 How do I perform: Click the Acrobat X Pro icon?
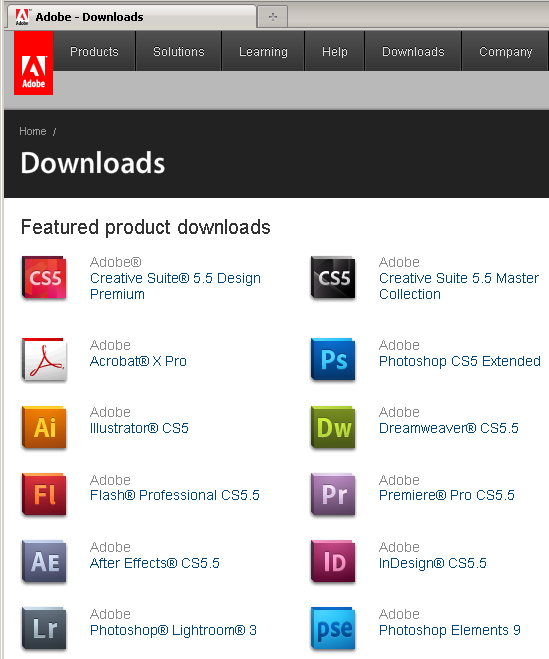(x=44, y=360)
